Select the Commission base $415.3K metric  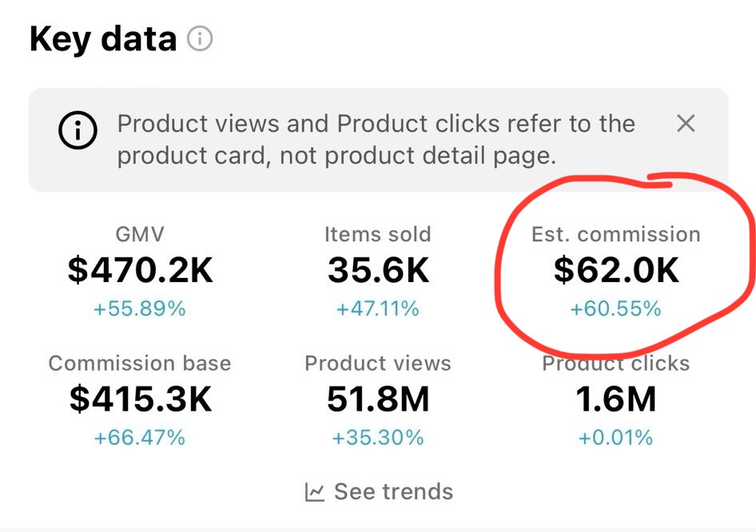pyautogui.click(x=140, y=399)
